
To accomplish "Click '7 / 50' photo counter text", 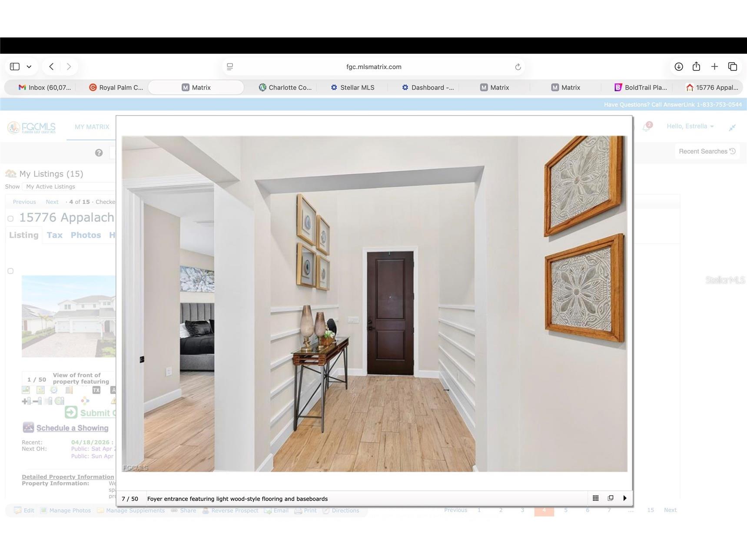I will [130, 499].
